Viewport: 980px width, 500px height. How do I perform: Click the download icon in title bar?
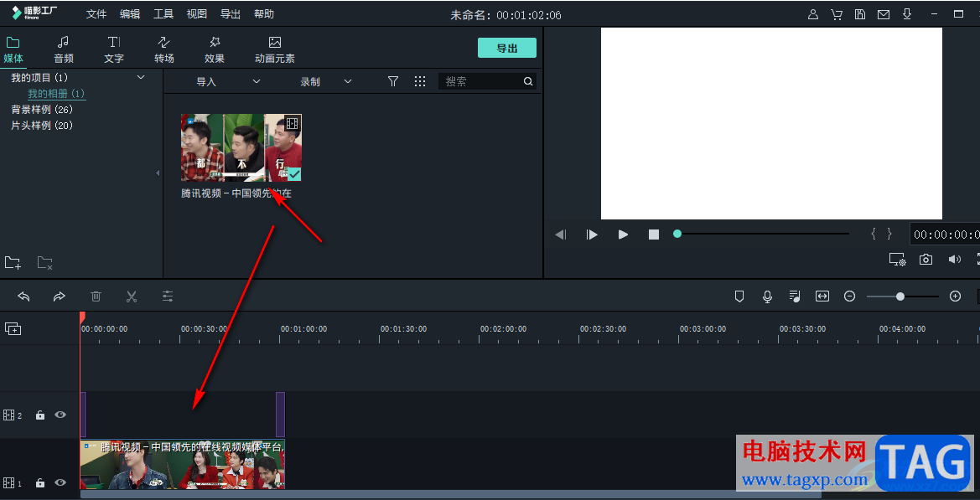(907, 13)
